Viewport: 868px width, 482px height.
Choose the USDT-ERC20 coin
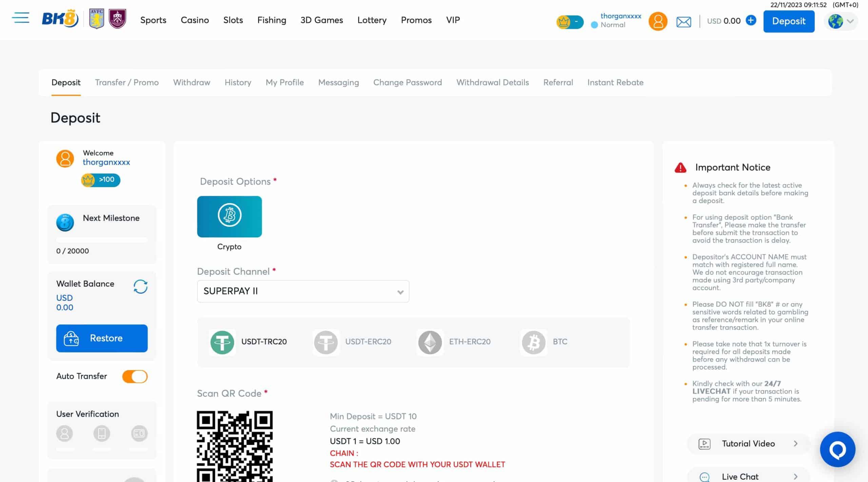[353, 342]
